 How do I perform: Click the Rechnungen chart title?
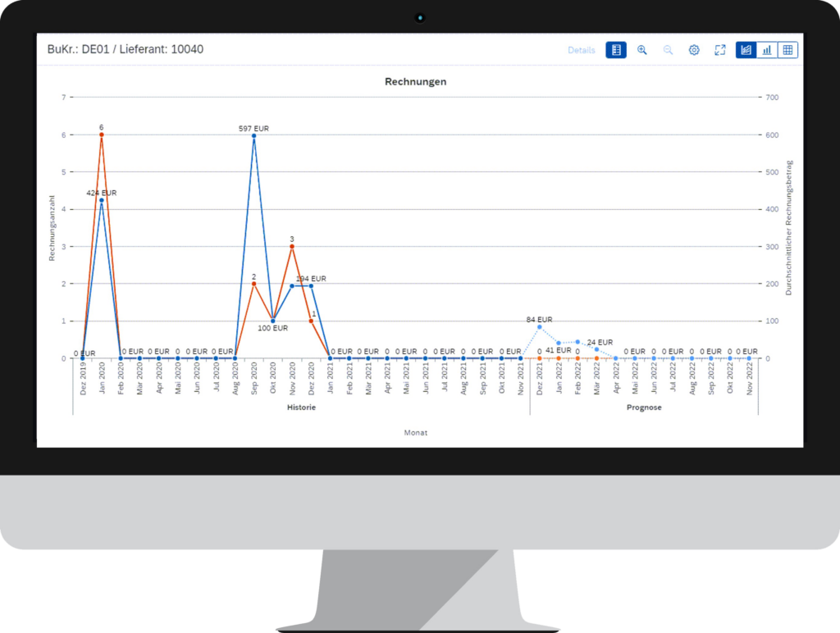click(415, 82)
